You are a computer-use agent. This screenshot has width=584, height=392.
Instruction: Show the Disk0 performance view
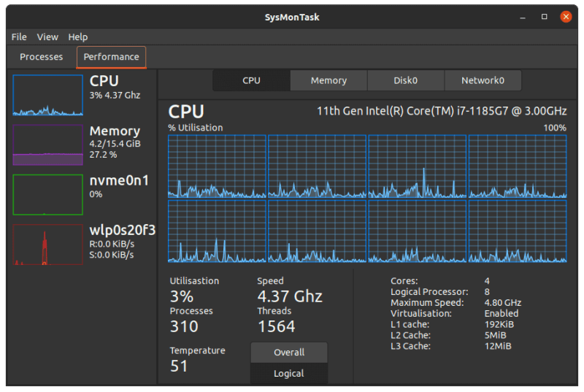tap(405, 81)
